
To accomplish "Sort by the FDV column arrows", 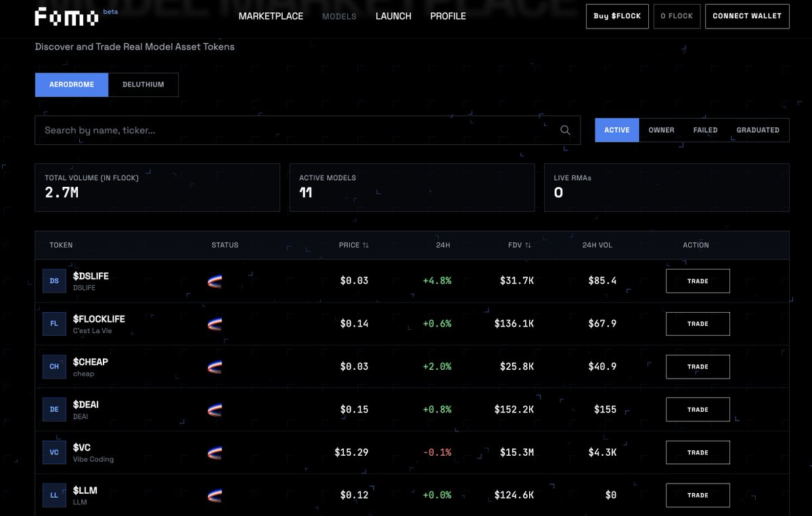I will tap(528, 245).
